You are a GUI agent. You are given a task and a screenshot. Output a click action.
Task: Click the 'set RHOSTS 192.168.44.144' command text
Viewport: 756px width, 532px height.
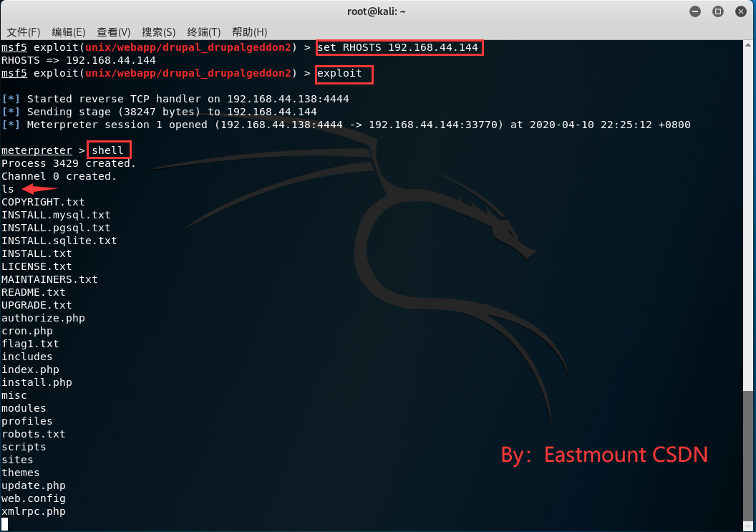(x=397, y=48)
